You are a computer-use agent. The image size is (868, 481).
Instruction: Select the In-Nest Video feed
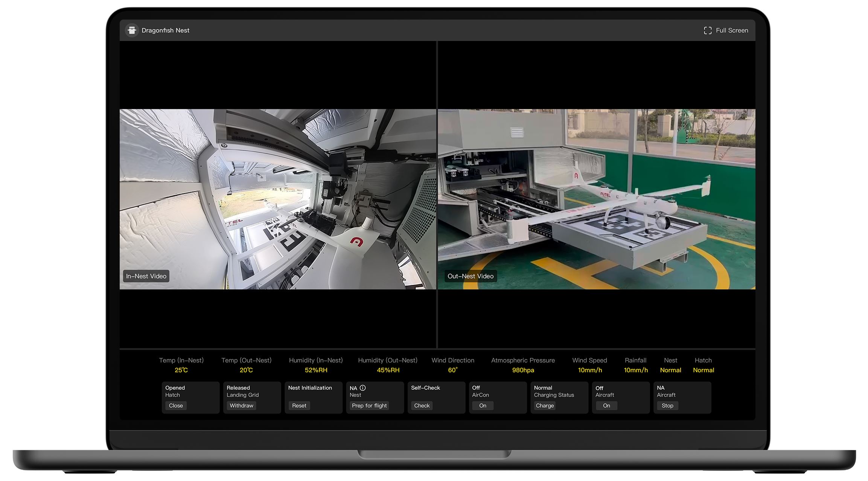278,199
